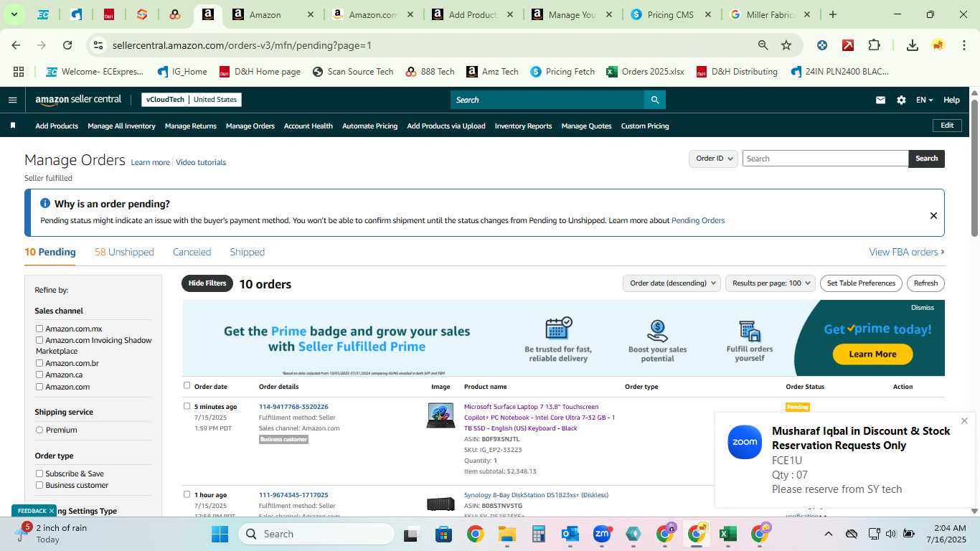
Task: Open the bookmarks apps grid icon
Action: [x=19, y=72]
